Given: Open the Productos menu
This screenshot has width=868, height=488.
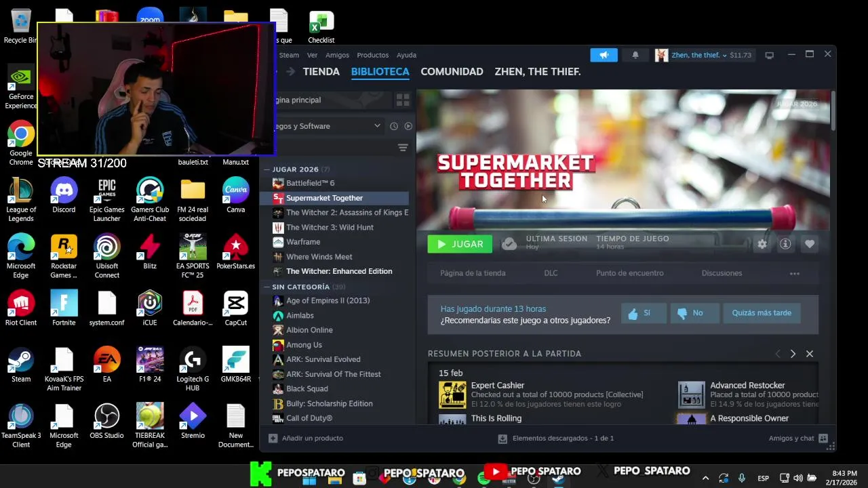Looking at the screenshot, I should coord(372,55).
